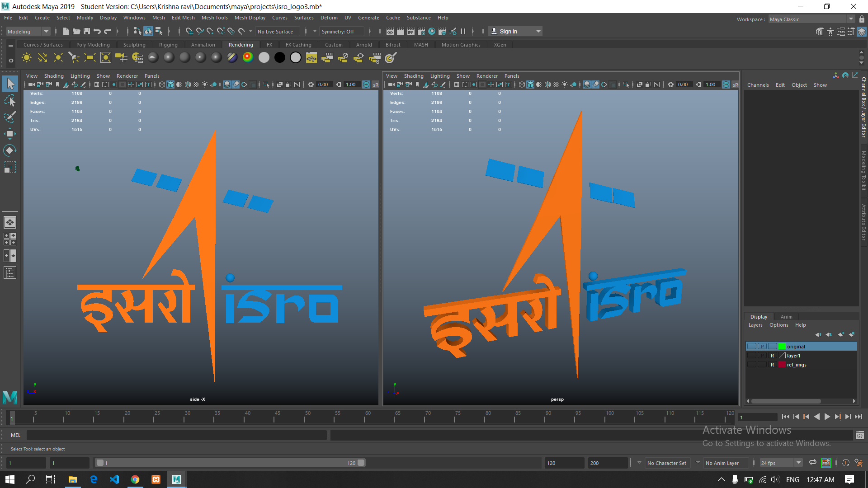Switch to the Anim layer tab
This screenshot has width=868, height=488.
[787, 317]
